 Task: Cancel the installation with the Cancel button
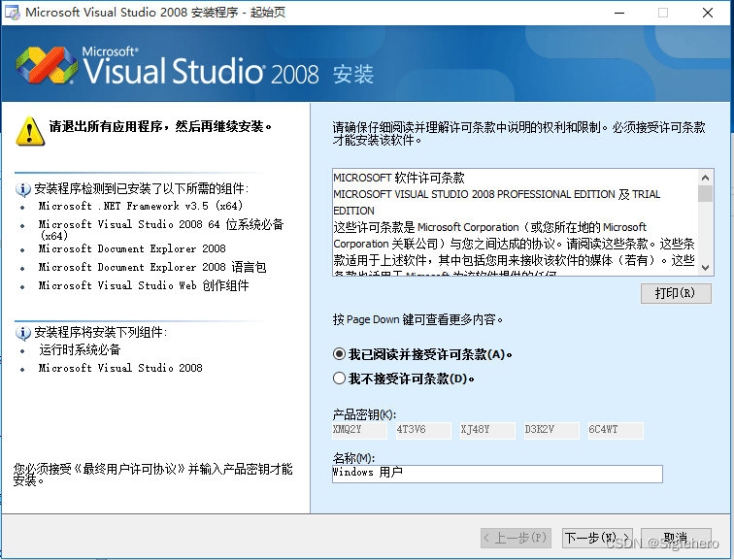coord(674,538)
